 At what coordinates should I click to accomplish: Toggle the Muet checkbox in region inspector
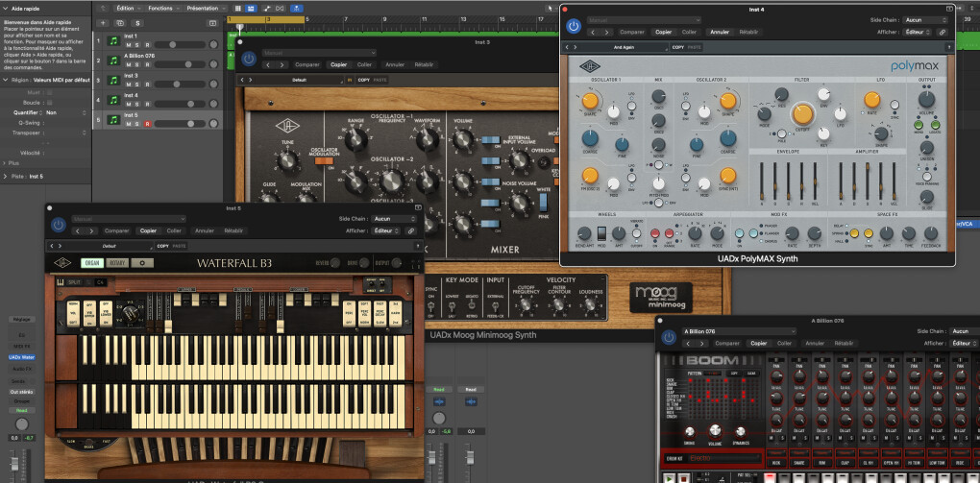click(50, 92)
